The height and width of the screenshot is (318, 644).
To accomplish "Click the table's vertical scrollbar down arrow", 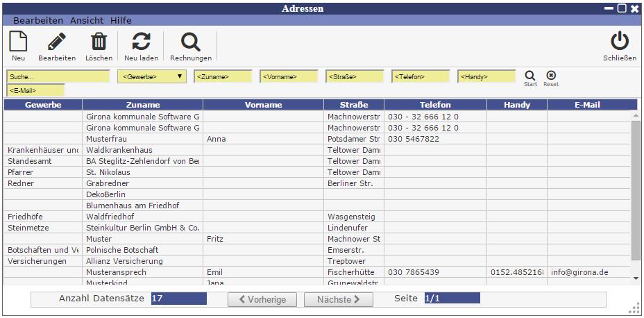I will (634, 278).
